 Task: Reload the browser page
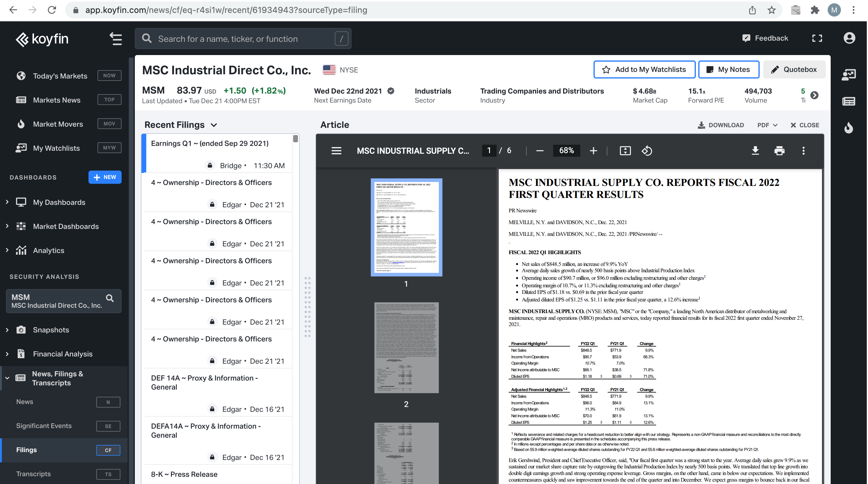coord(52,10)
